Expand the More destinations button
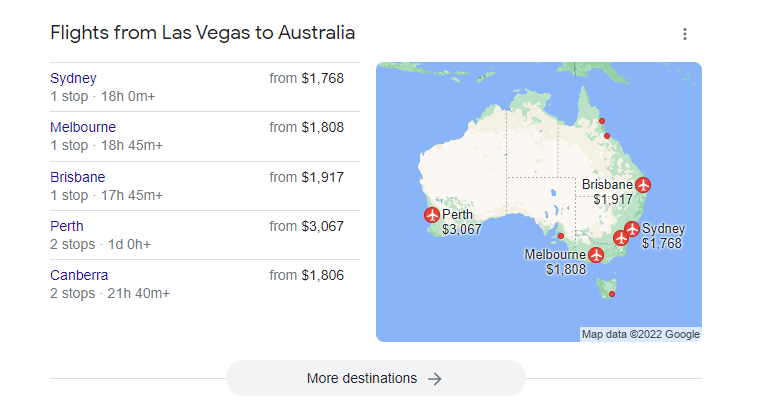783x420 pixels. click(x=375, y=379)
